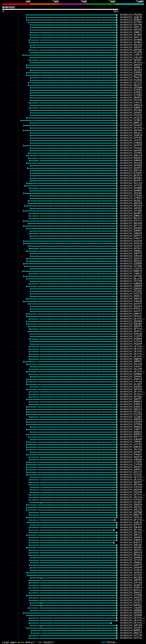The height and width of the screenshot is (644, 146).
Task: Click the white query sequence bar
Action: [x=60, y=10]
